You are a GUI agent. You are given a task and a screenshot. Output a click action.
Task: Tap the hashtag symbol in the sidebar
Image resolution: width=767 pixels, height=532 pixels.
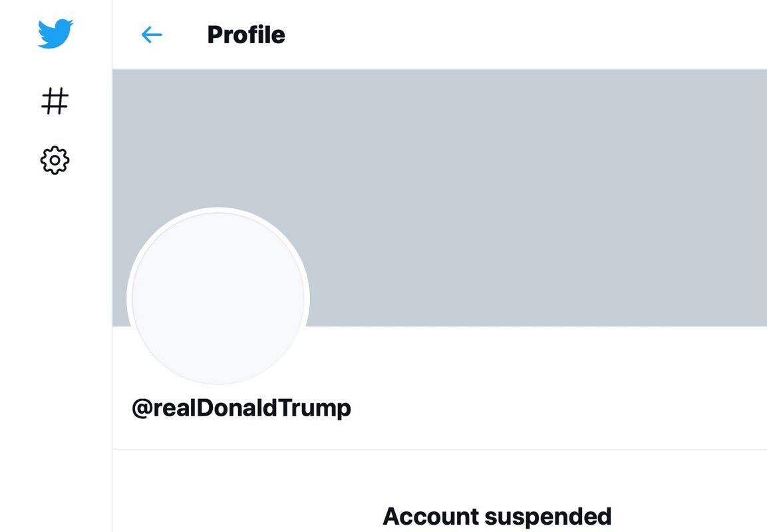(55, 102)
